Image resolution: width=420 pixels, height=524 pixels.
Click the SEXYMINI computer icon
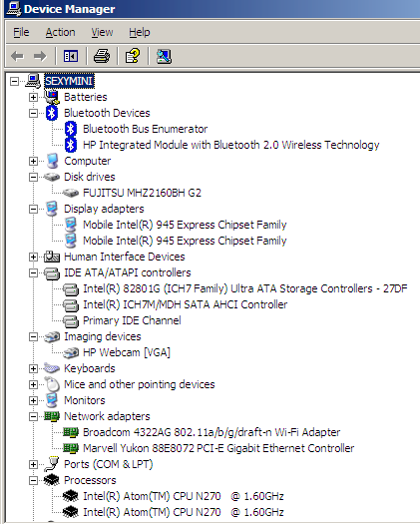click(x=33, y=81)
